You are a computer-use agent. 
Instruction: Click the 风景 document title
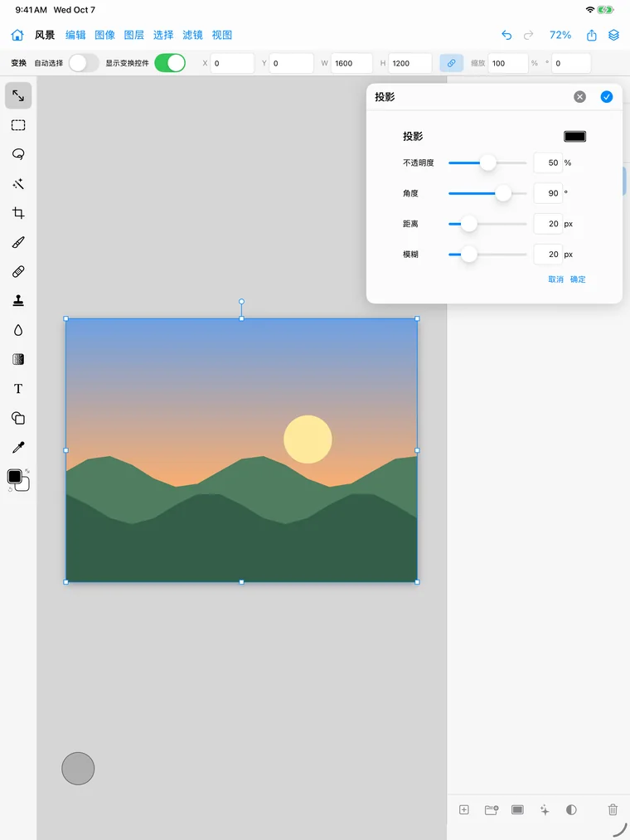(x=45, y=36)
